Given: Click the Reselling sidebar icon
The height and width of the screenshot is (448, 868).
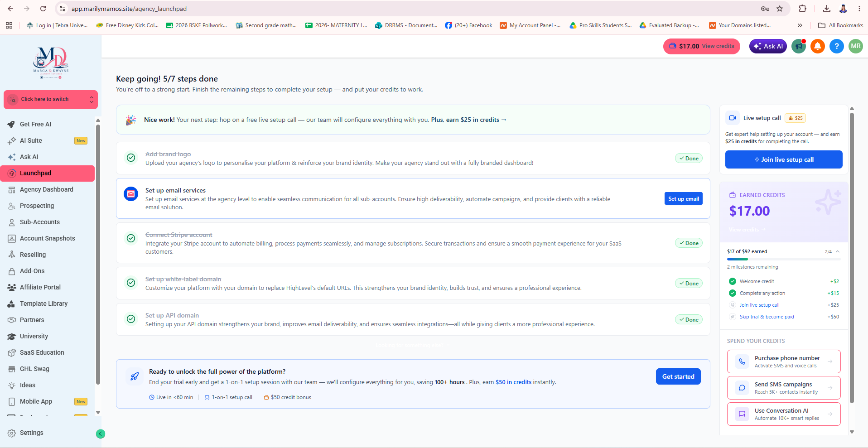Looking at the screenshot, I should (x=12, y=255).
